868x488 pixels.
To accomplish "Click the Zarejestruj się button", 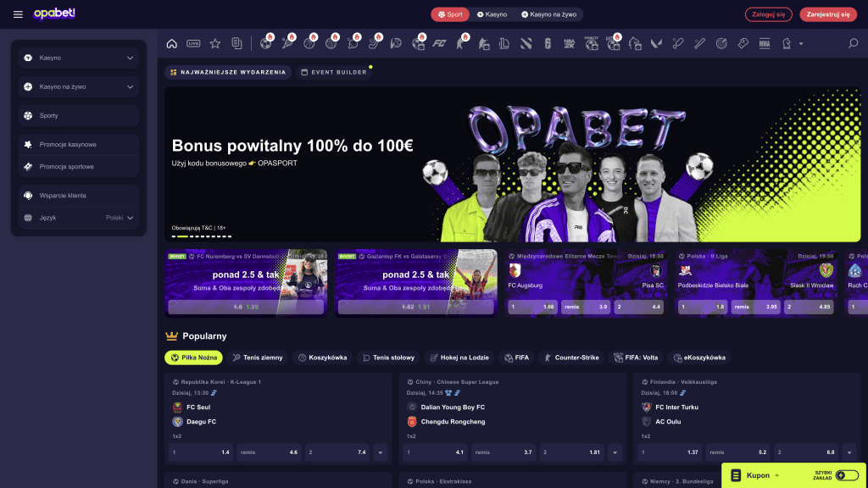I will pos(828,14).
